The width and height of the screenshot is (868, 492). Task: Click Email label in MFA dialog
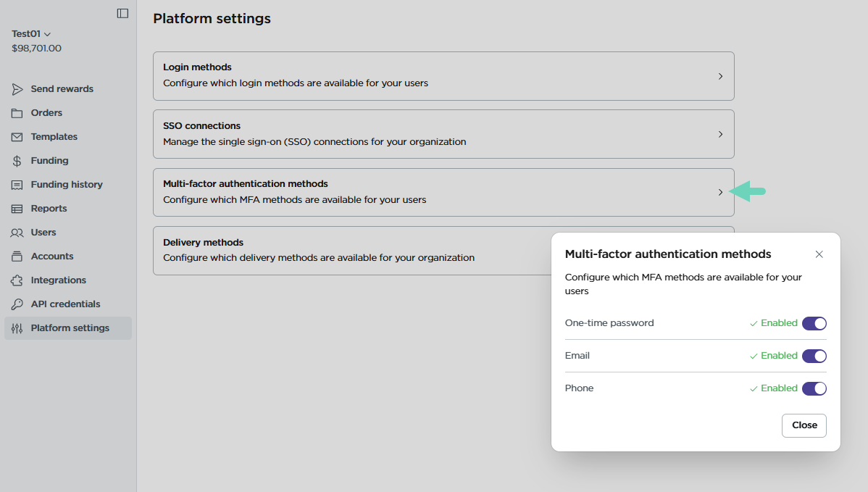pos(577,356)
